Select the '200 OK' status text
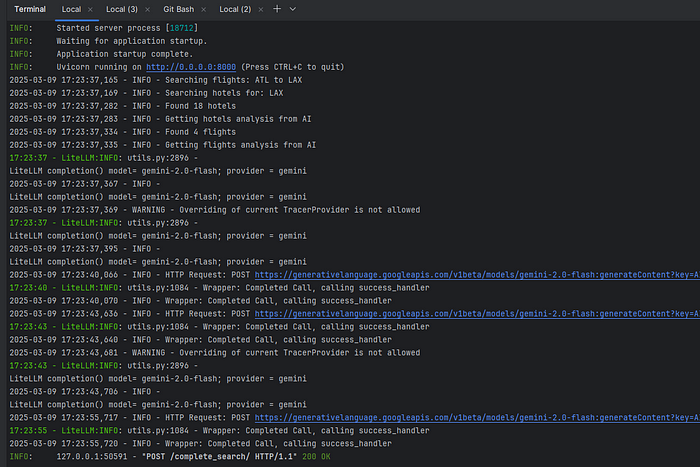 [x=316, y=457]
